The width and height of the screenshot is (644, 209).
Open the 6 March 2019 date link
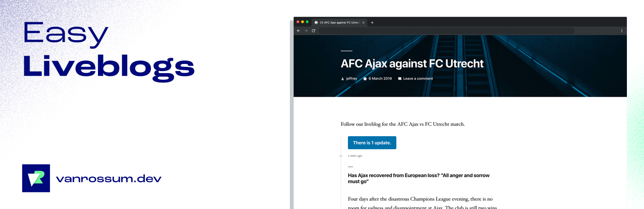380,79
